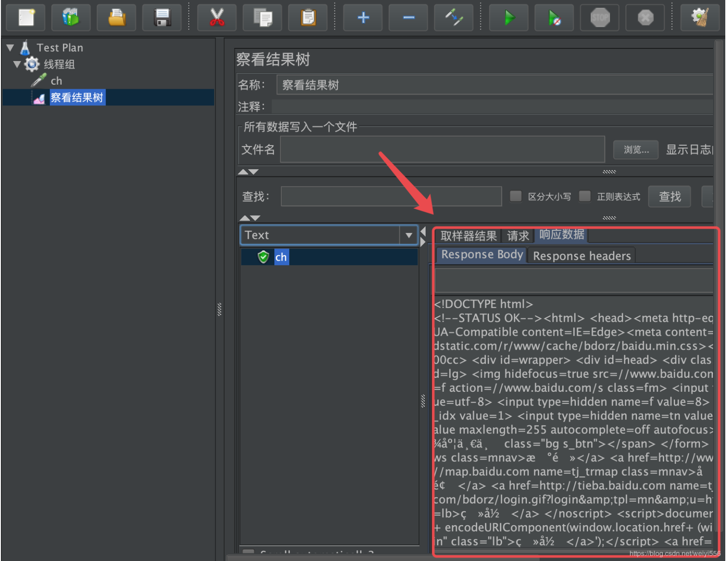Screen dimensions: 728x561
Task: Click the 注释 comment input field
Action: click(x=492, y=107)
